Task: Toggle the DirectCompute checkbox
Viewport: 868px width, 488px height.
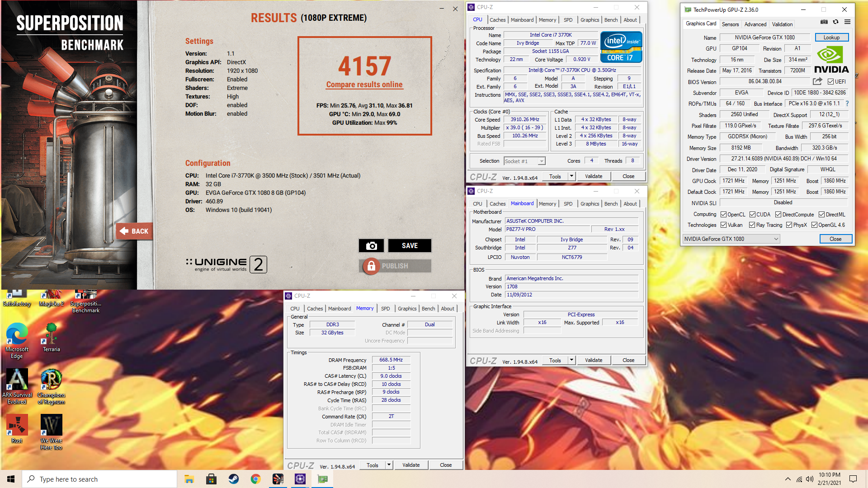Action: tap(778, 215)
